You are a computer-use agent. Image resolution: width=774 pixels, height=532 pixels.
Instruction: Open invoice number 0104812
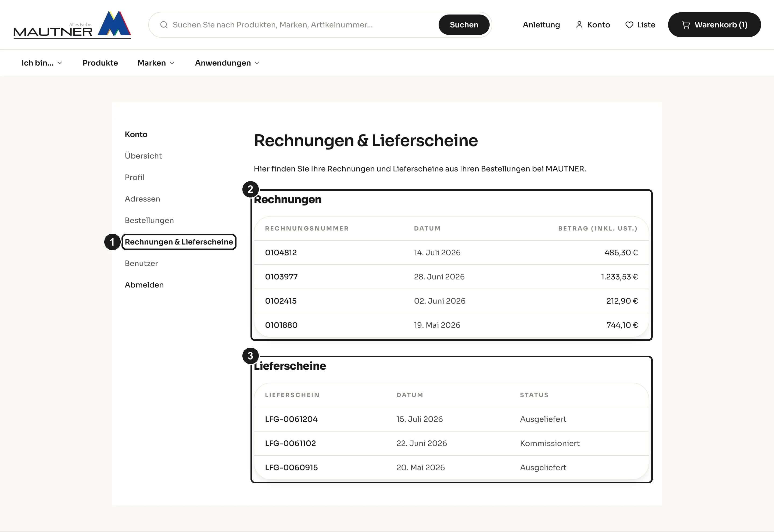point(281,253)
